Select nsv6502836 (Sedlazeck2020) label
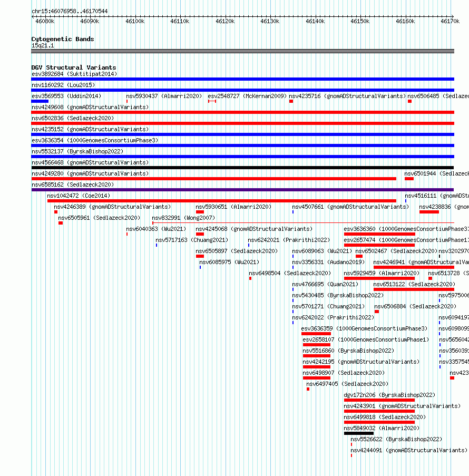Viewport: 469px width, 476px height. 73,119
